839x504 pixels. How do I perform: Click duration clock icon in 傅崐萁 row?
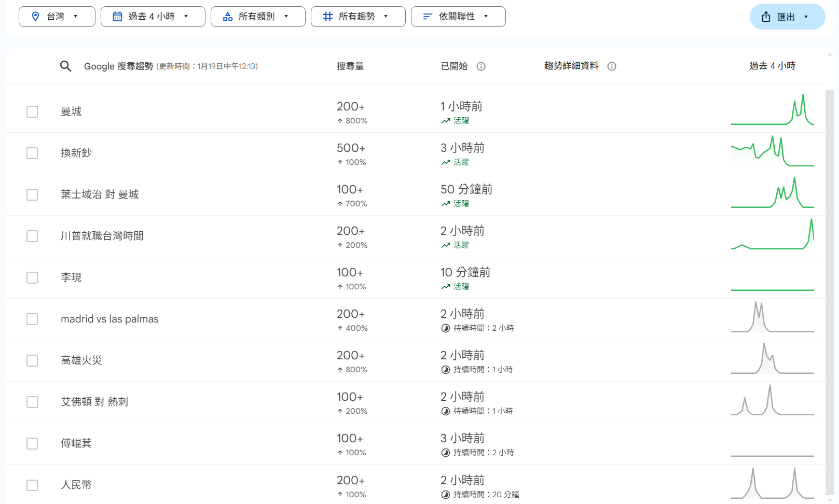coord(445,453)
